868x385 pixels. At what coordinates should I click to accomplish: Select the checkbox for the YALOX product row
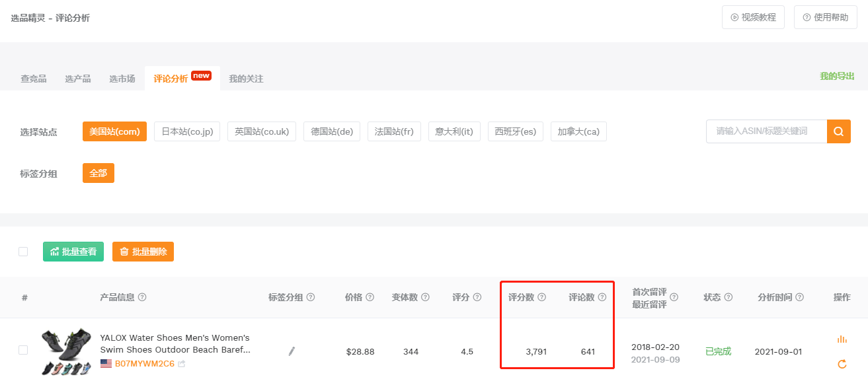click(x=24, y=351)
